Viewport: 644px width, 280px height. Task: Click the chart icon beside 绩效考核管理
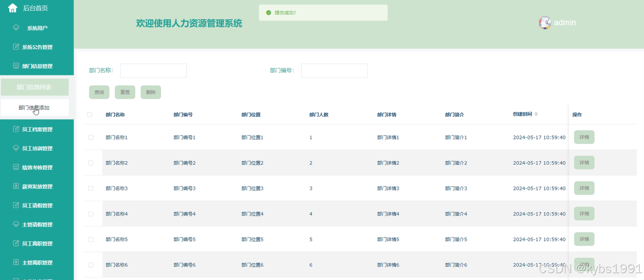click(x=16, y=167)
